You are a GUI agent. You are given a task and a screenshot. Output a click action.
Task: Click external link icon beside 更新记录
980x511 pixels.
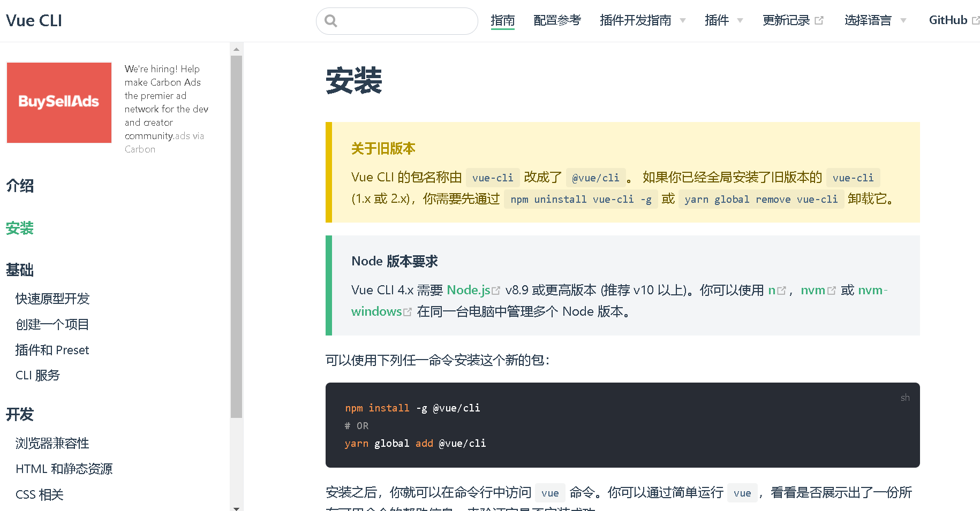(x=819, y=20)
